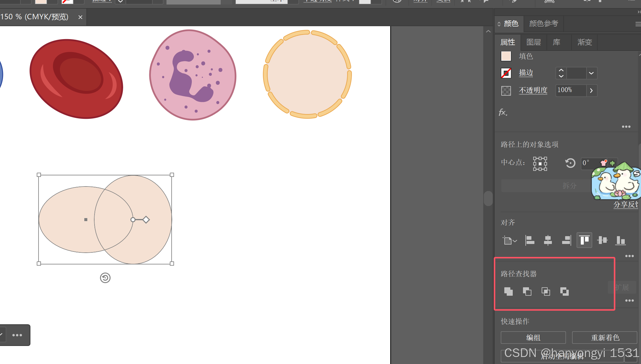
Task: Align objects to bottom edge
Action: (621, 240)
